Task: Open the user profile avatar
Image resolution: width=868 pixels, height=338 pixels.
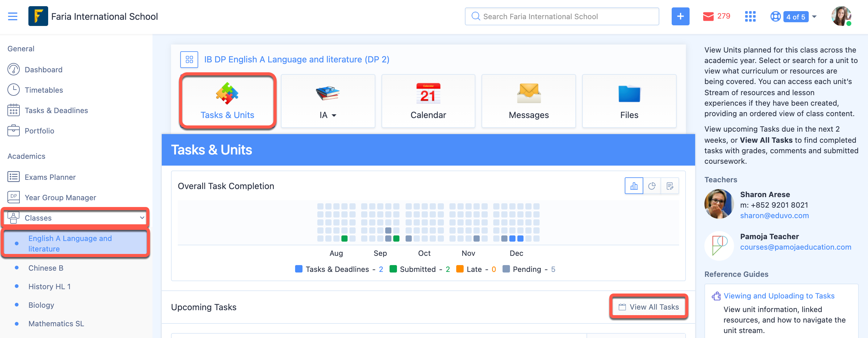Action: (x=841, y=16)
